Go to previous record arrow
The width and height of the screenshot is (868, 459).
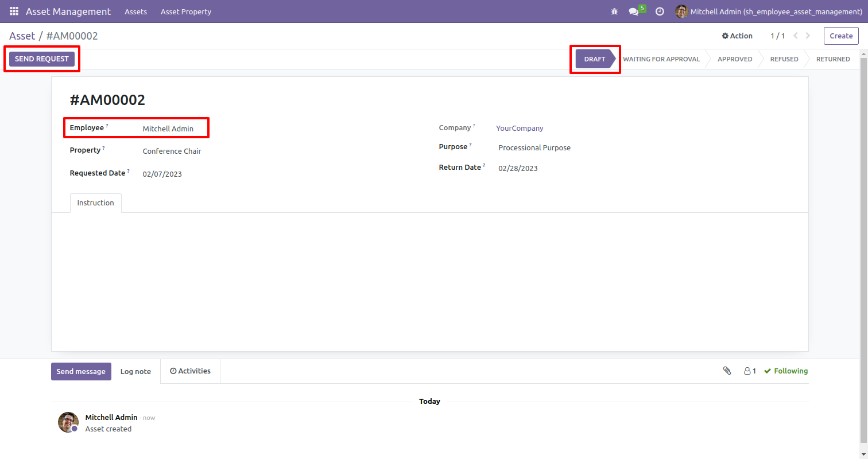pos(796,36)
